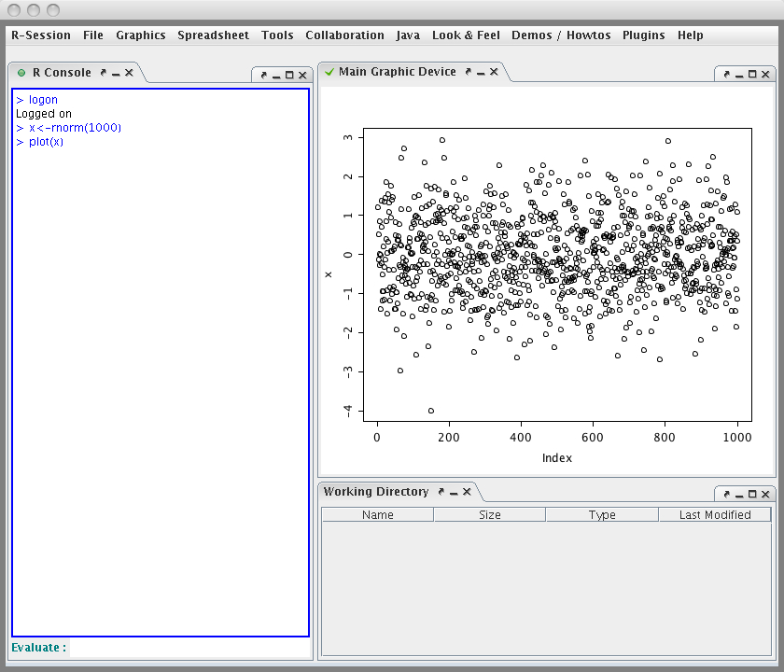
Task: Click the green status dot on R Console tab
Action: click(21, 73)
